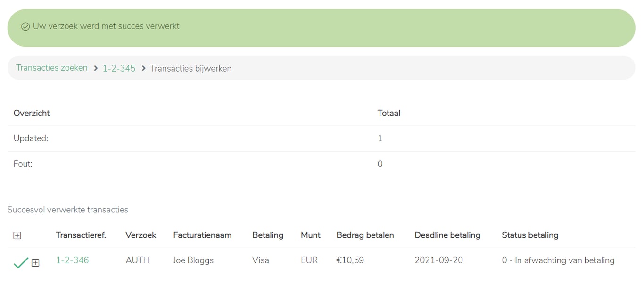Expand the details of transaction row 1-2-346
The image size is (644, 284).
35,263
